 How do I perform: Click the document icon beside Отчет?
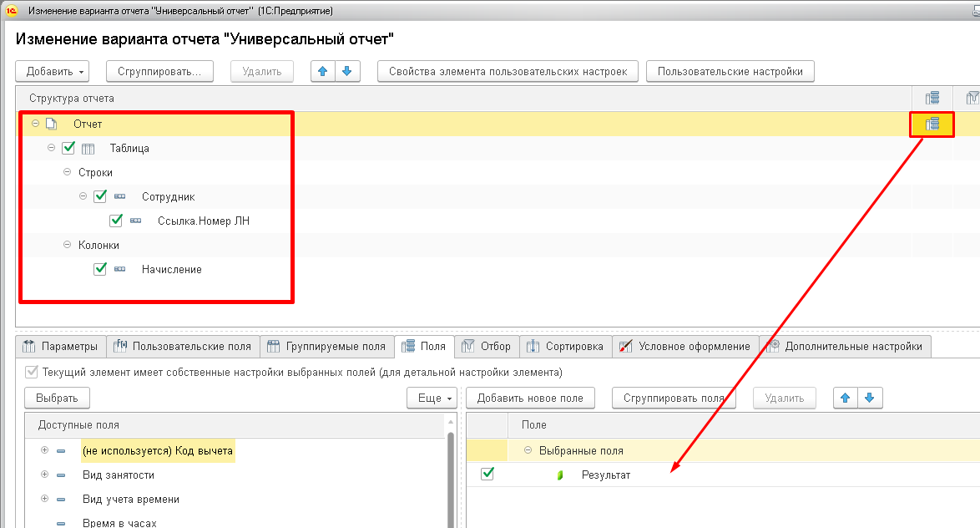point(51,124)
